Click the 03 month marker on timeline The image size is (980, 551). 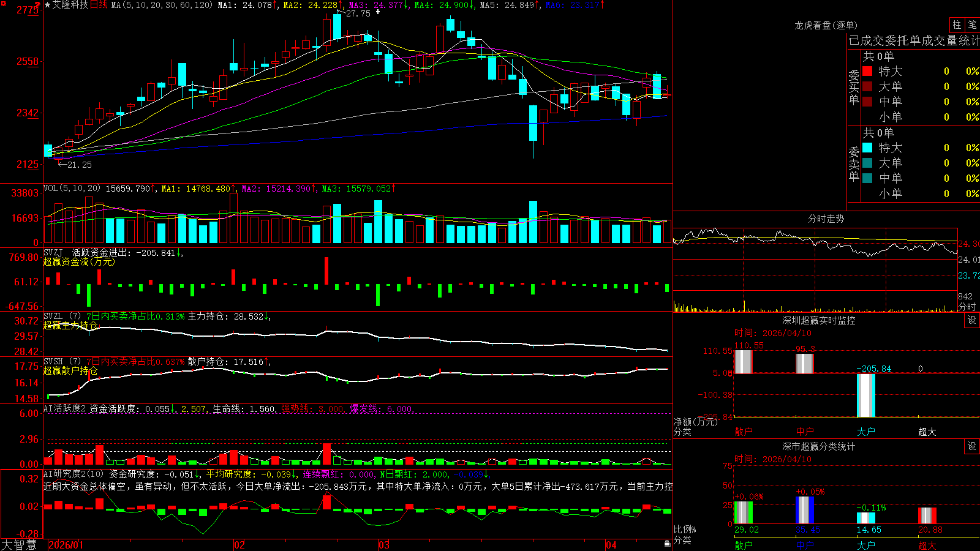[x=384, y=545]
